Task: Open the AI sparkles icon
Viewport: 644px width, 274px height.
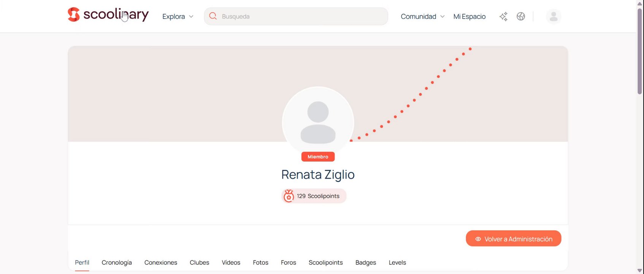Action: pyautogui.click(x=503, y=16)
